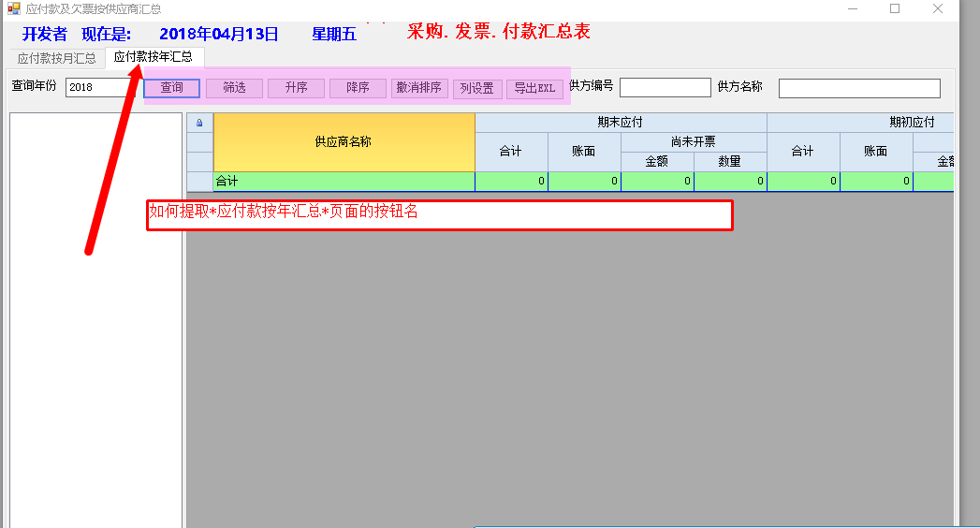
Task: Switch to 应付款按月汇总 tab
Action: tap(57, 58)
